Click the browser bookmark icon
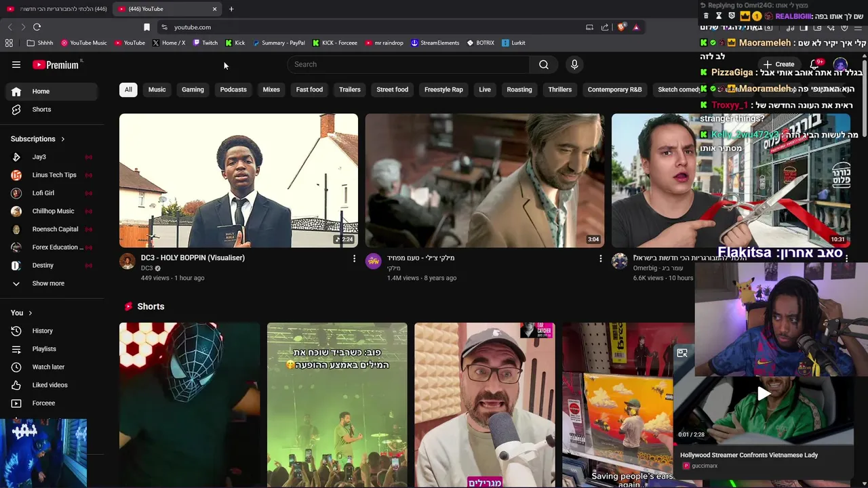Viewport: 868px width, 488px height. (x=146, y=27)
